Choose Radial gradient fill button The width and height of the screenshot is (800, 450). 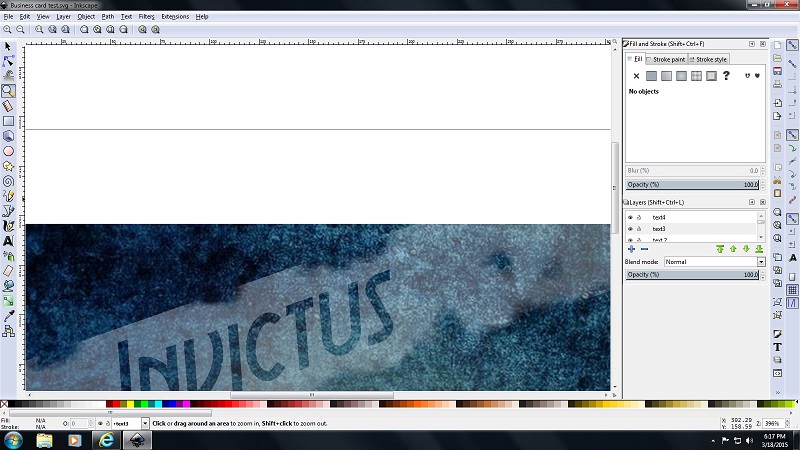point(681,76)
